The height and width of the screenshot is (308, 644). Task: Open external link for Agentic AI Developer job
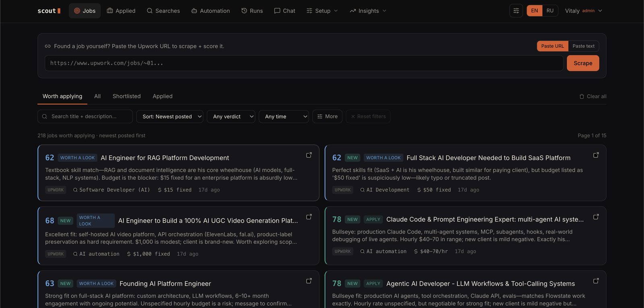[596, 281]
